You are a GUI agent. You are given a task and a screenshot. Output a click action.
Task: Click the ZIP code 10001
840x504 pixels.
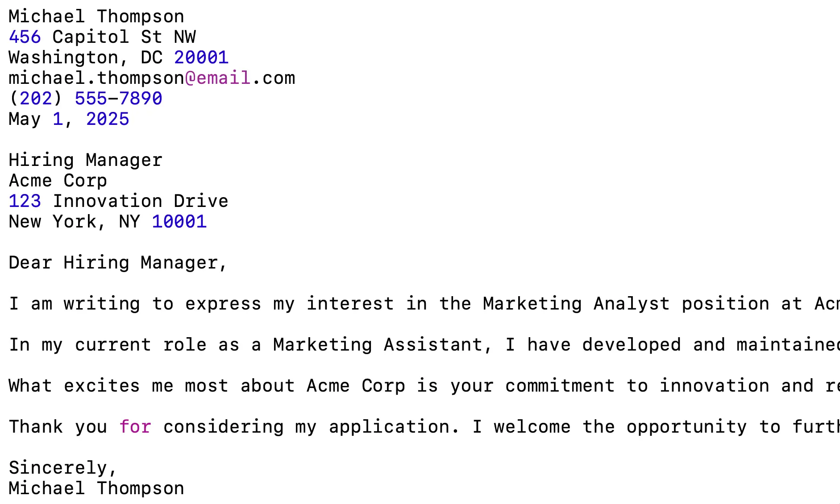tap(179, 222)
